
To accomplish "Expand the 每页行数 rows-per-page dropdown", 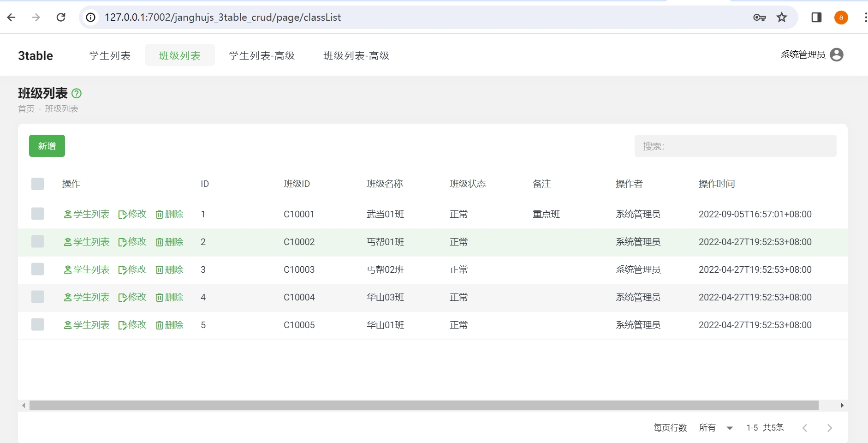I will tap(716, 428).
